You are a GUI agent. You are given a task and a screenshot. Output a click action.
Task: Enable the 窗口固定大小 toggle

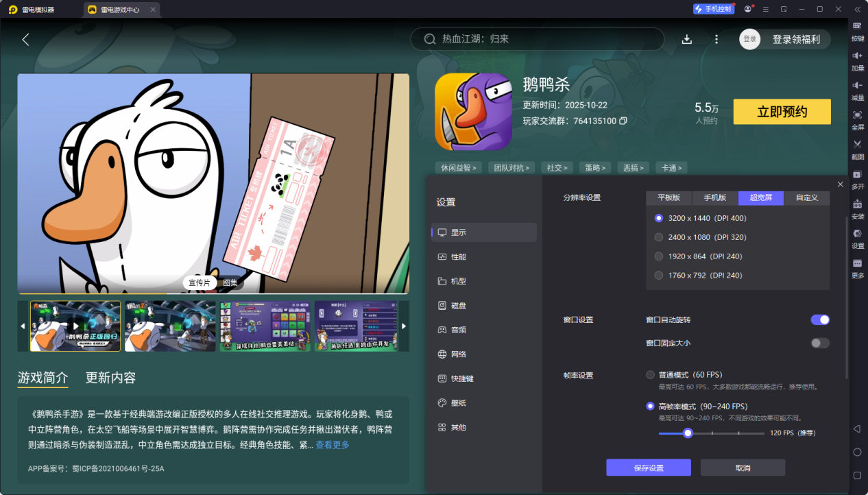tap(819, 343)
